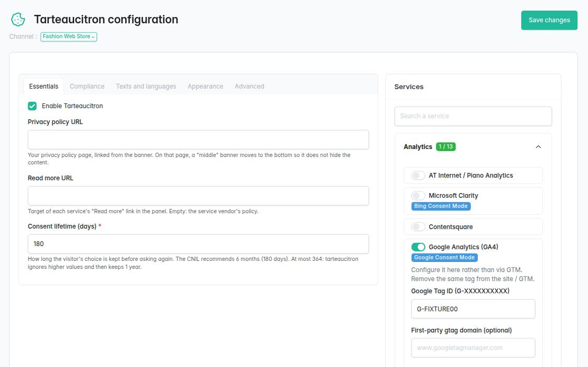Click the Tarteaucitron cookie icon

pyautogui.click(x=17, y=20)
